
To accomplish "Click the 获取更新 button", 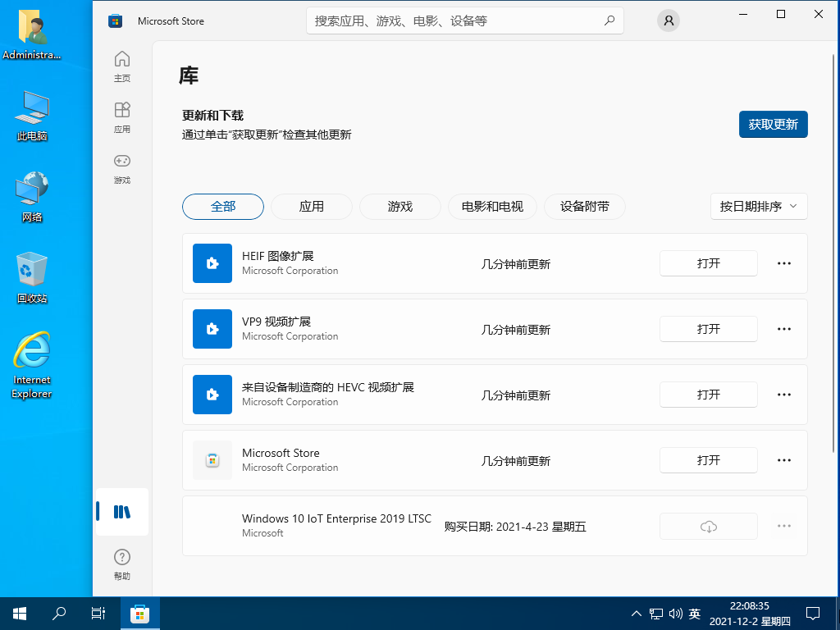I will click(773, 125).
